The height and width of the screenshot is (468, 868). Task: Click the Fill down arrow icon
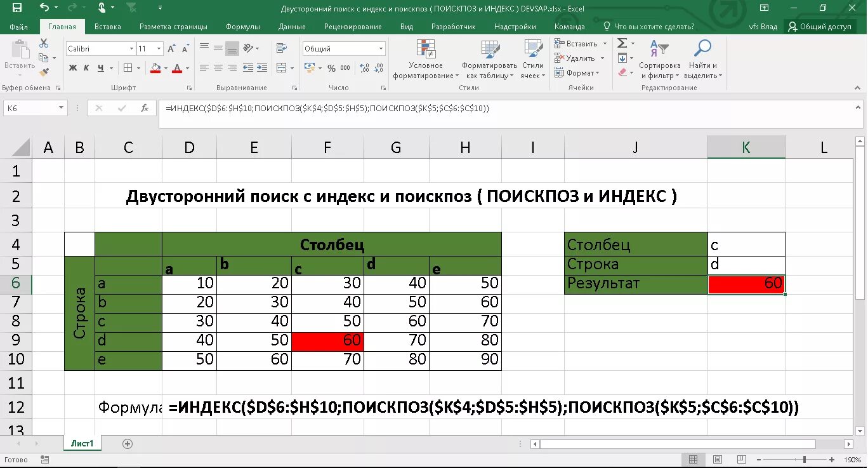coord(622,58)
